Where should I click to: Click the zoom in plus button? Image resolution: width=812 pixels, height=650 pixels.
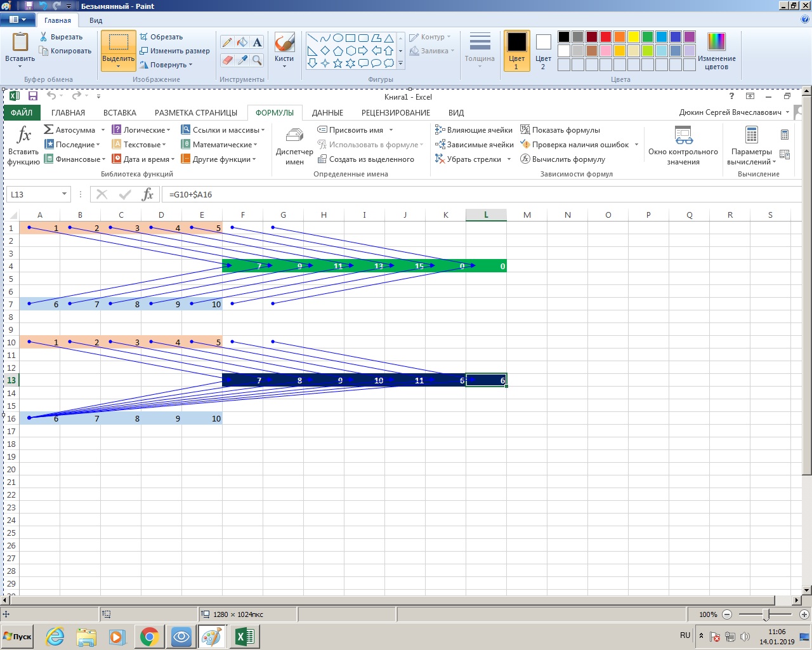pos(804,614)
